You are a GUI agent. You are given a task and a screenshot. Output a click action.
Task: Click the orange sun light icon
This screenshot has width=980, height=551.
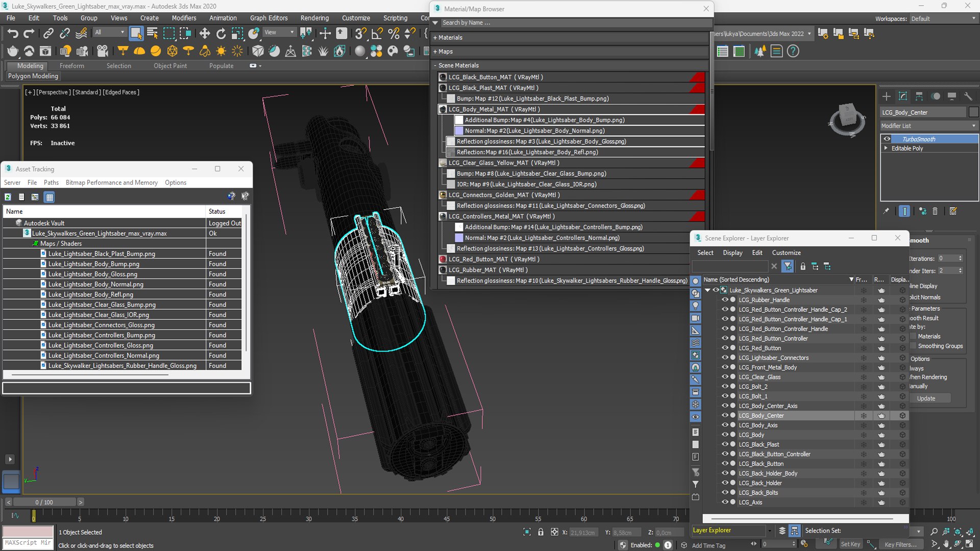pyautogui.click(x=221, y=51)
